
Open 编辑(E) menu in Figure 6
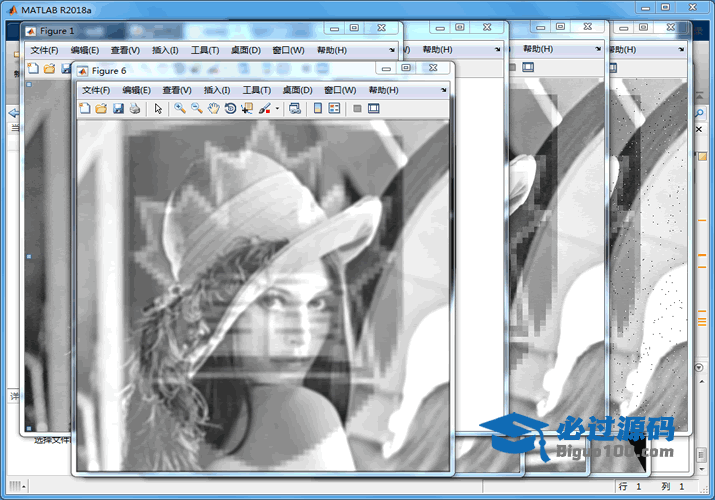click(x=136, y=90)
